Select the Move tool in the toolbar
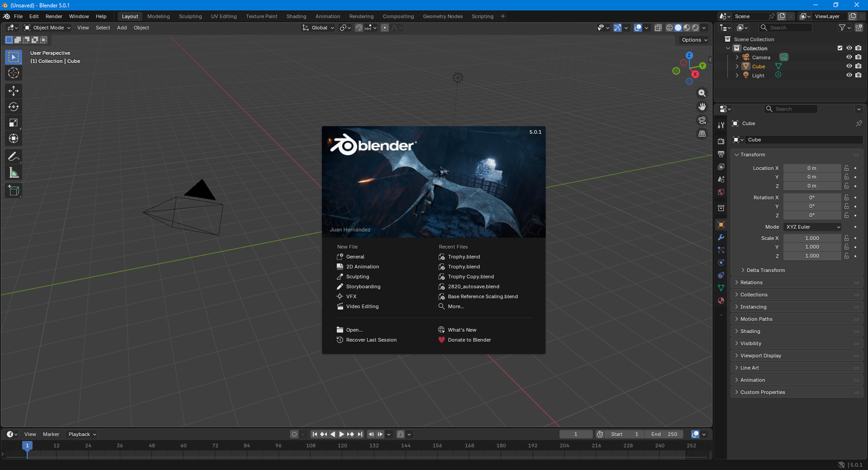Screen dimensions: 868x470 click(x=14, y=91)
